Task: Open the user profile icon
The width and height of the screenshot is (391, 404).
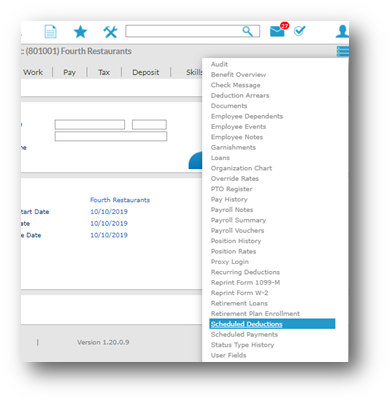Action: point(342,31)
